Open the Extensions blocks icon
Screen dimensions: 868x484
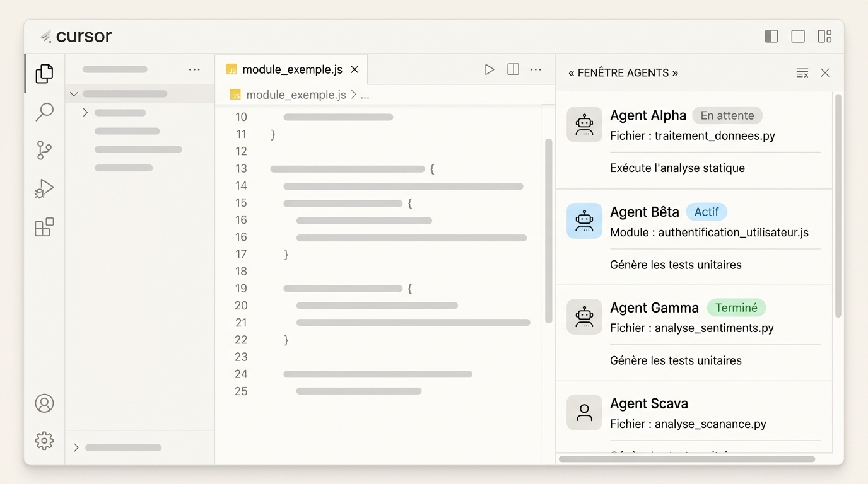coord(44,227)
